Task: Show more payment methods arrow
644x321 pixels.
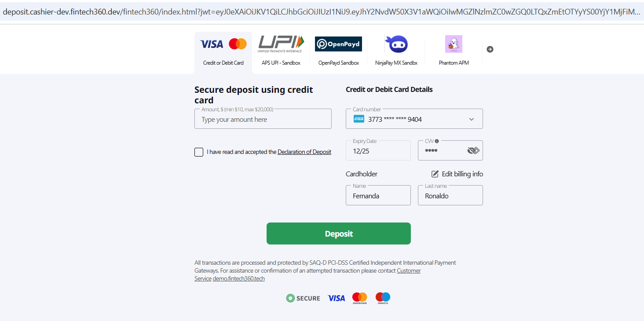Action: [490, 49]
